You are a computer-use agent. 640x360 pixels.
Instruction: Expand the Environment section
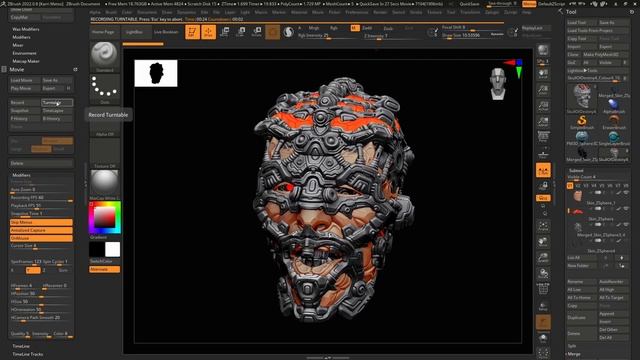(x=24, y=53)
